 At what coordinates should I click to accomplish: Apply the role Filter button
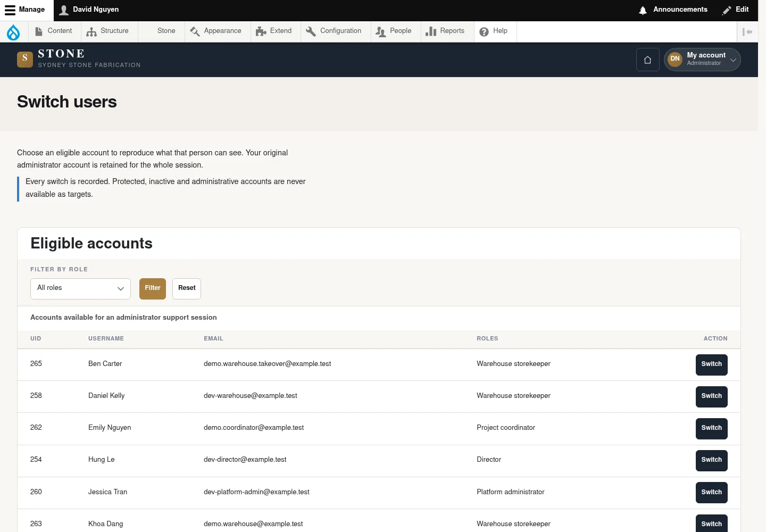pyautogui.click(x=153, y=289)
